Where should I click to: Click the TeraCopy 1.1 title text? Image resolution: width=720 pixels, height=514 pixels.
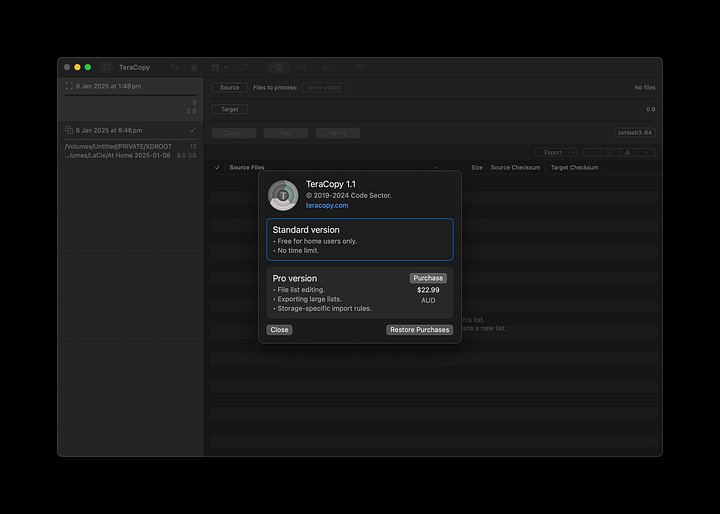pos(331,184)
